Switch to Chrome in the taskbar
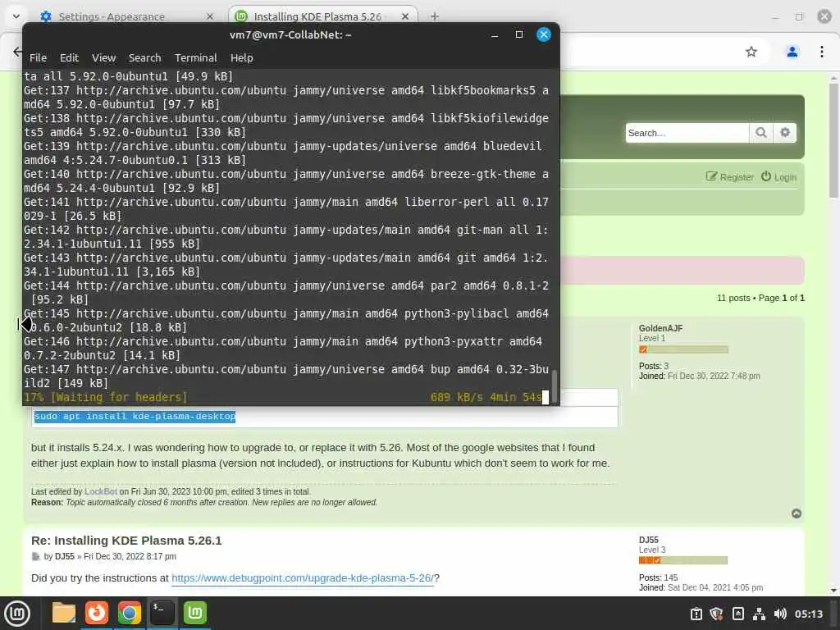The image size is (840, 630). point(129,613)
